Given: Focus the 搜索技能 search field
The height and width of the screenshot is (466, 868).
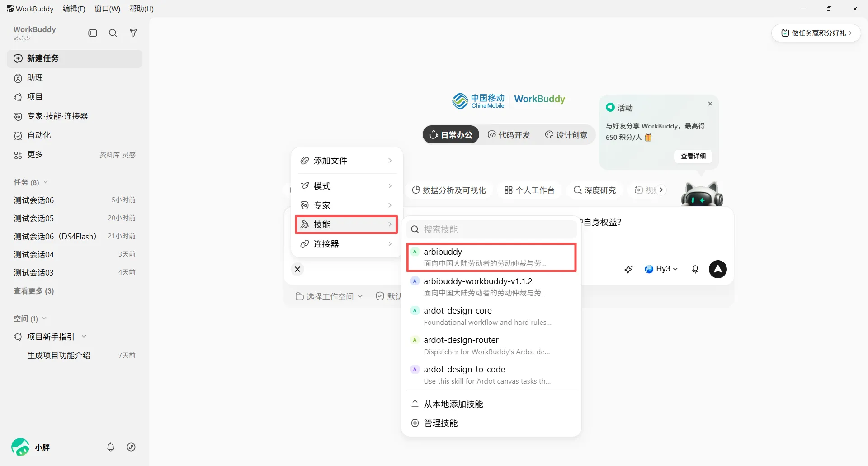Looking at the screenshot, I should point(491,229).
